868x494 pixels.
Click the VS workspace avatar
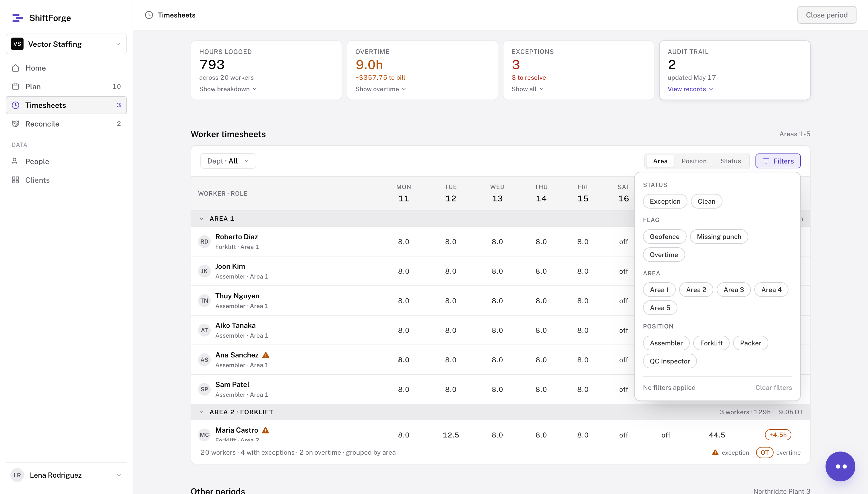pos(17,44)
